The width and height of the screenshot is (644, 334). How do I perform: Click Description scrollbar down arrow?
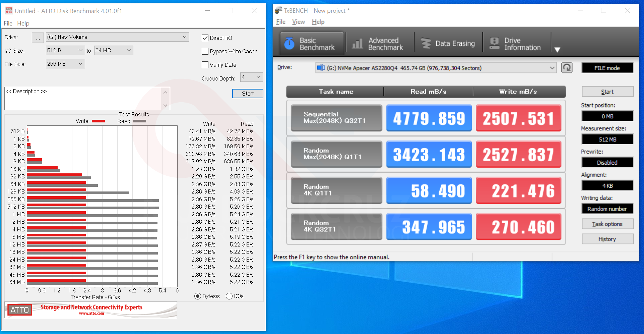click(165, 105)
